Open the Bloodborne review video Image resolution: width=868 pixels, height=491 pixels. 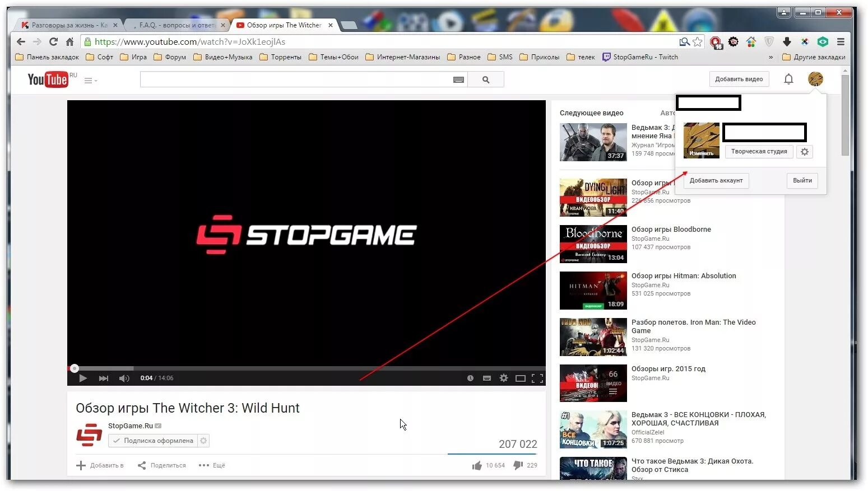pyautogui.click(x=671, y=230)
